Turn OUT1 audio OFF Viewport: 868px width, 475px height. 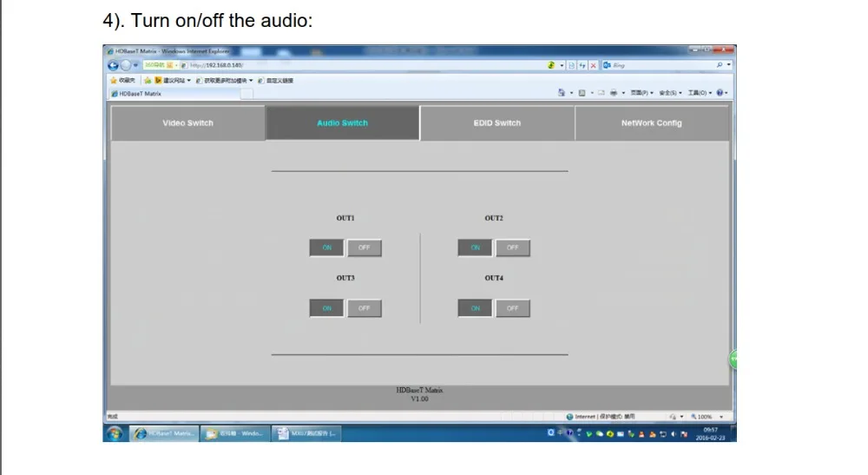point(365,247)
